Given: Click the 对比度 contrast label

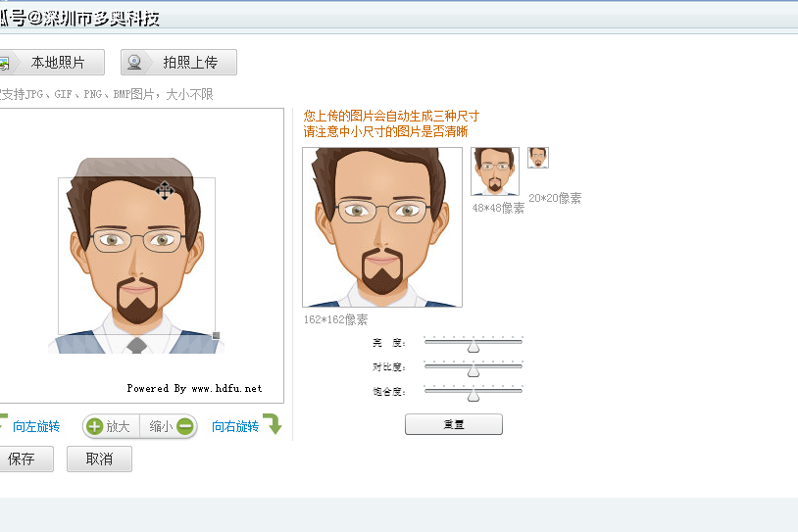Looking at the screenshot, I should (389, 367).
